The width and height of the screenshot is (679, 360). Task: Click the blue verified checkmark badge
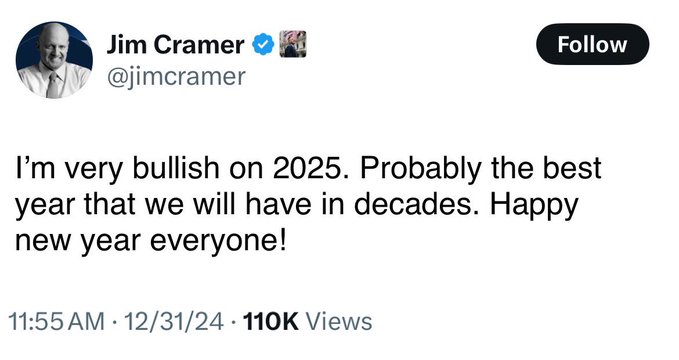[262, 45]
